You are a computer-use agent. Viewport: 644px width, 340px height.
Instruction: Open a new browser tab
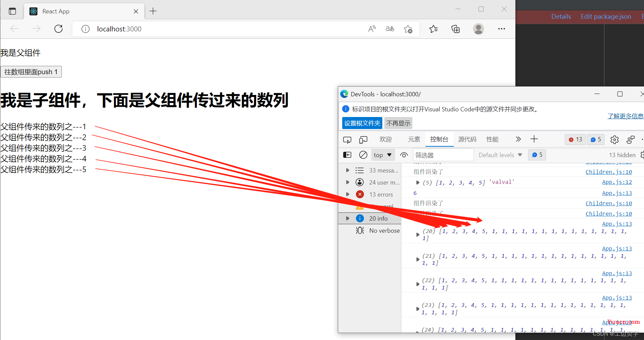(153, 11)
